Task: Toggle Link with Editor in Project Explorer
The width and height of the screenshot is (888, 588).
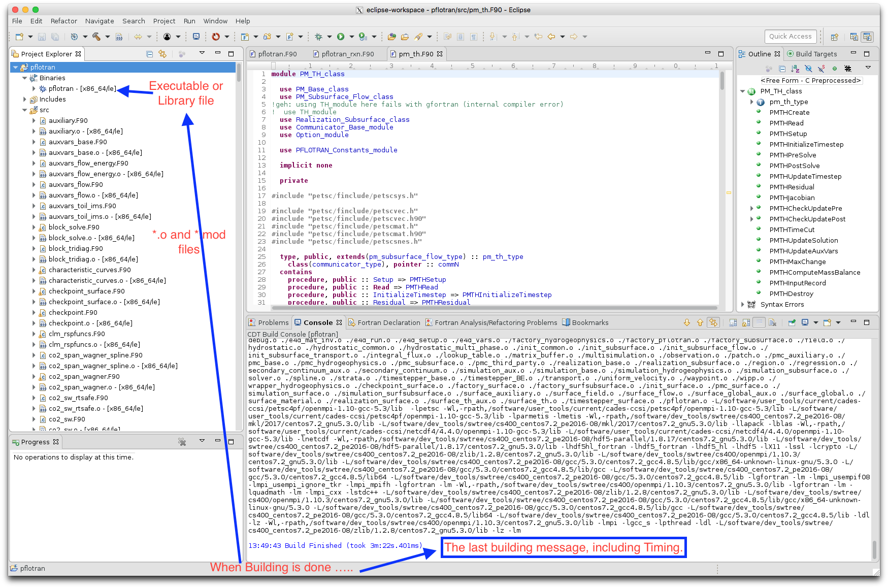Action: pos(162,54)
